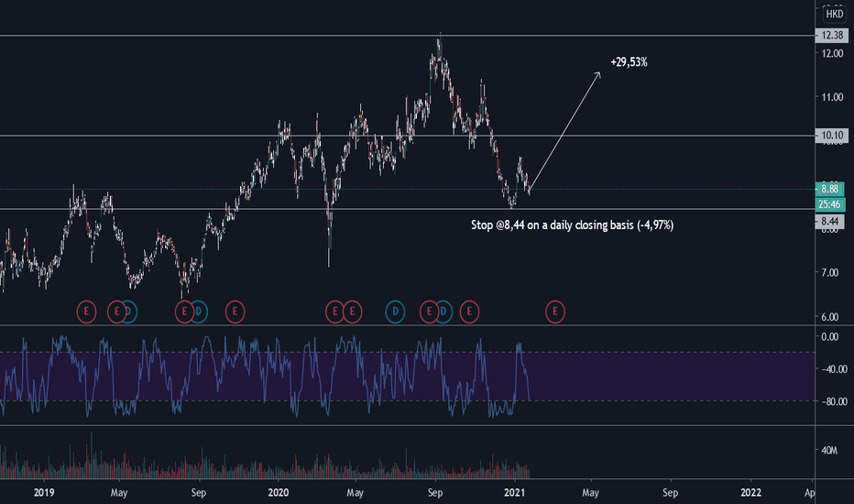Click the 11.00 price scale value
The width and height of the screenshot is (854, 504).
coord(832,97)
